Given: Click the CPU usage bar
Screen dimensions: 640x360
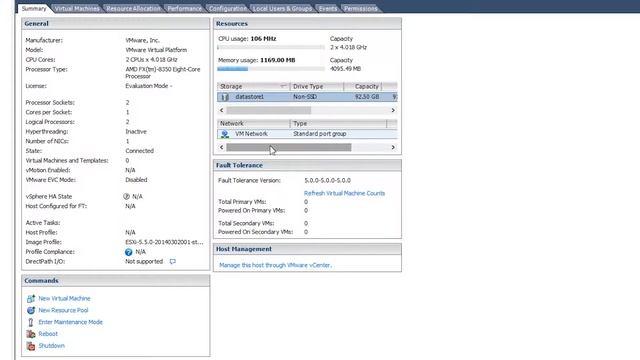Looking at the screenshot, I should (271, 47).
